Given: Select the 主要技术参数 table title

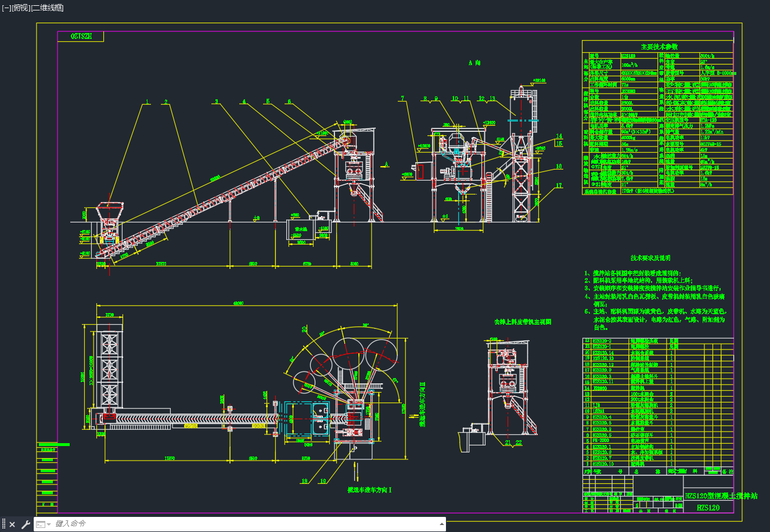Looking at the screenshot, I should (659, 46).
